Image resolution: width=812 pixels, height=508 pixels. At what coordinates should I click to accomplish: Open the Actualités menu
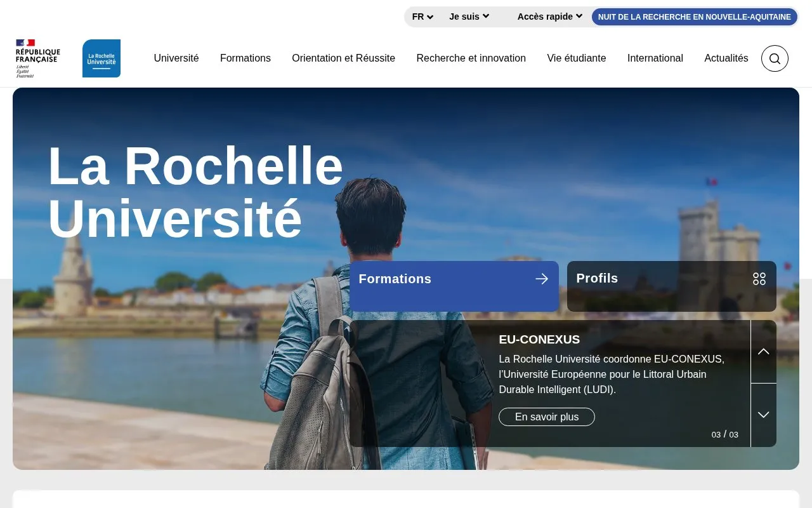[x=726, y=58]
